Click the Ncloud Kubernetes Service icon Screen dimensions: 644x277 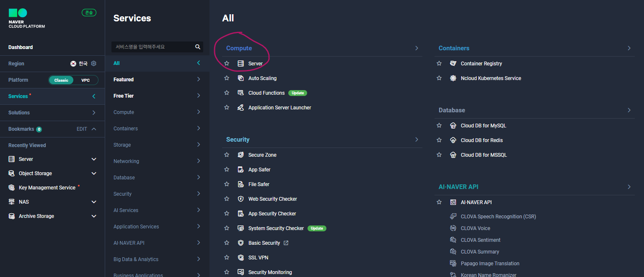(x=453, y=78)
